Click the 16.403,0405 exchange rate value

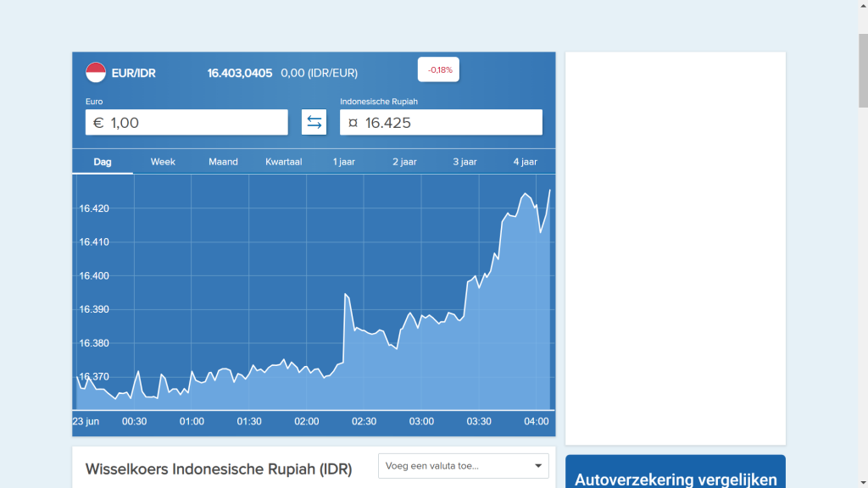click(240, 74)
